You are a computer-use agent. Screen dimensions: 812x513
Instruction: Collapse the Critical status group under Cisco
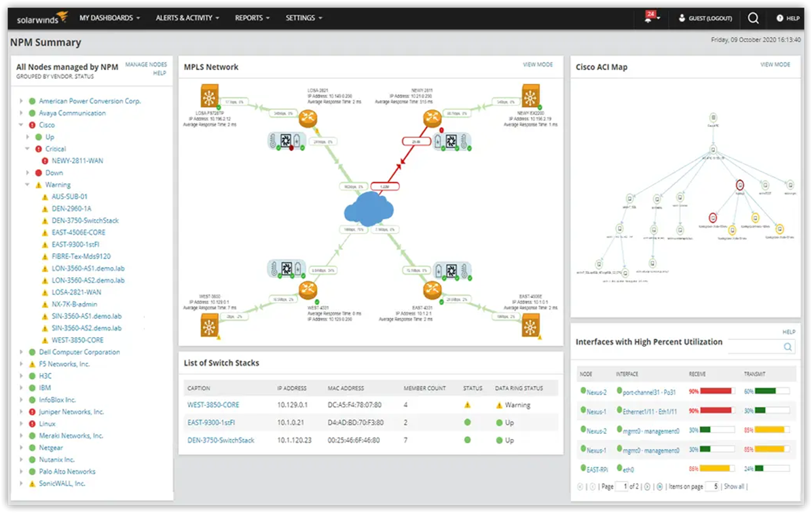[x=28, y=149]
